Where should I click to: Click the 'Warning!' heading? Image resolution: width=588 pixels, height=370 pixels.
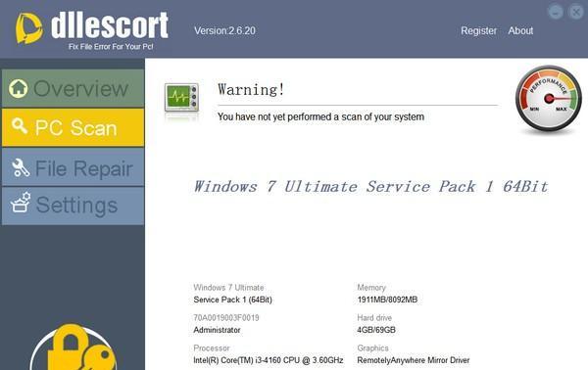click(251, 89)
